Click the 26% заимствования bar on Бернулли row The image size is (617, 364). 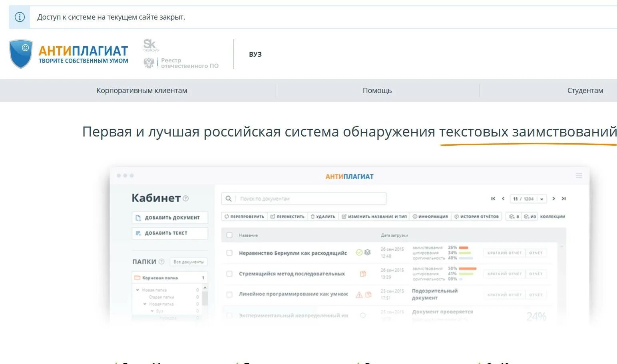[464, 247]
